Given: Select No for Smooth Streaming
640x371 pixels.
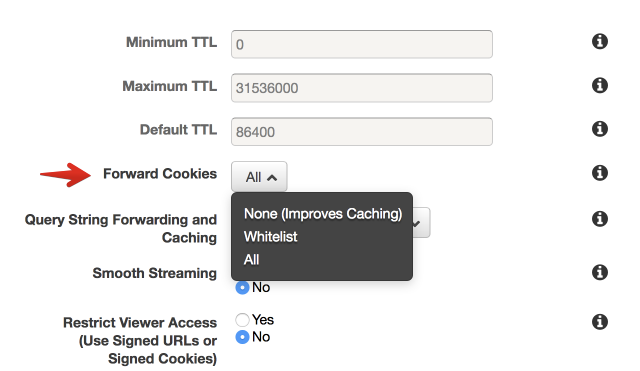Looking at the screenshot, I should [242, 287].
